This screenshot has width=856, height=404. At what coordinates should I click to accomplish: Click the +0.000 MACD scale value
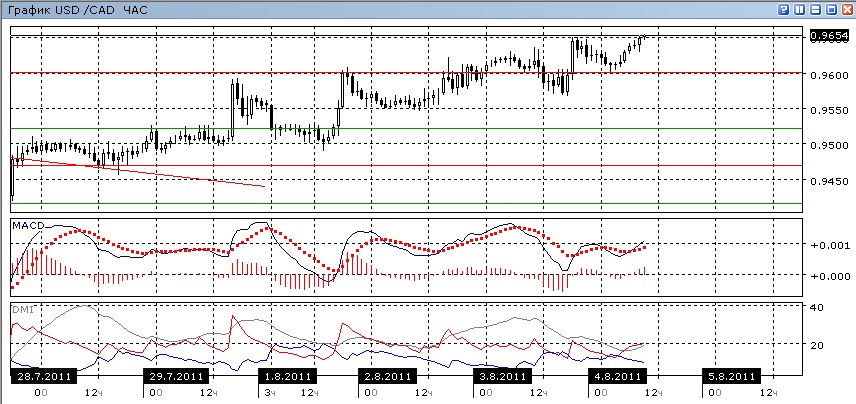point(829,276)
